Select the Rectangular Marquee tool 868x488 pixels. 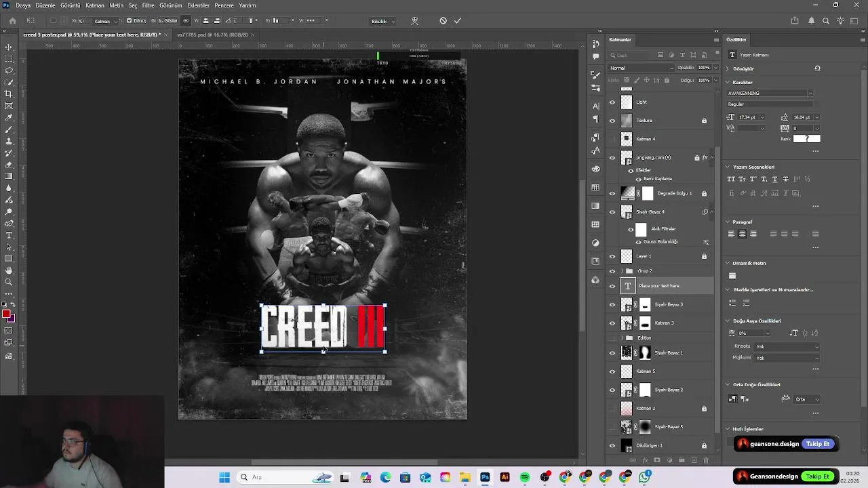click(9, 59)
